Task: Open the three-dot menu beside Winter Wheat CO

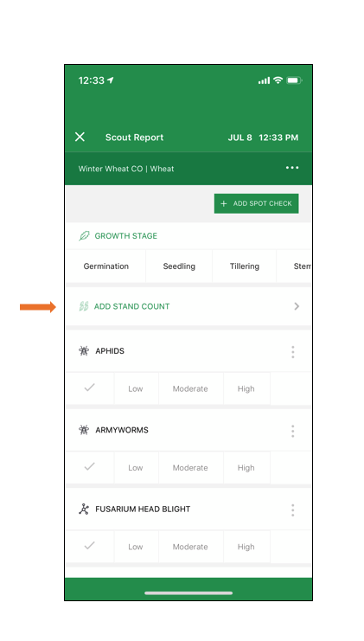Action: point(292,168)
